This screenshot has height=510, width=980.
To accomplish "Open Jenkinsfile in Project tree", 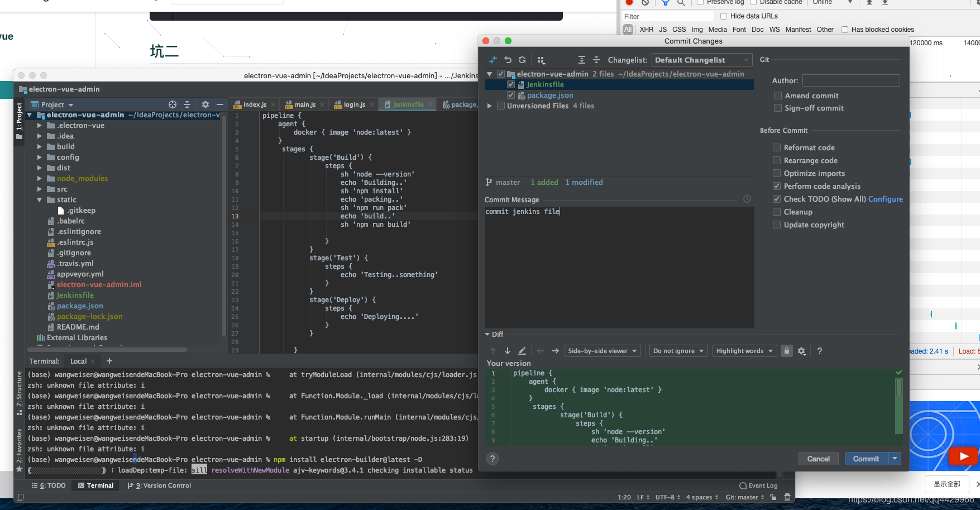I will point(75,295).
